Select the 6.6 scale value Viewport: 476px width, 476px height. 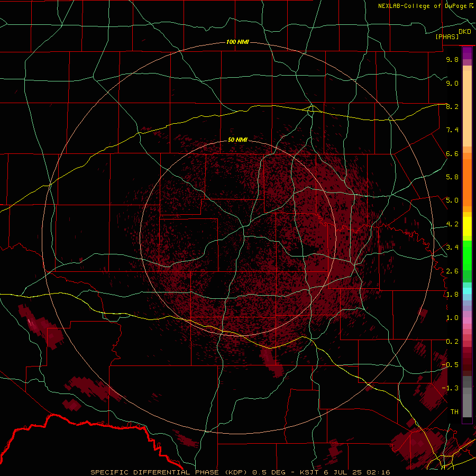tap(452, 153)
